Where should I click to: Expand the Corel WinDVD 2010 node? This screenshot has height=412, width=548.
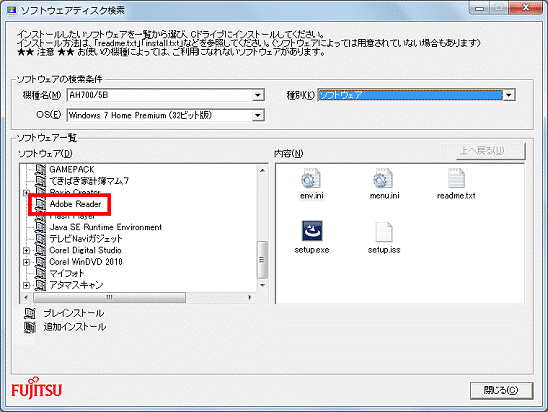click(x=26, y=262)
